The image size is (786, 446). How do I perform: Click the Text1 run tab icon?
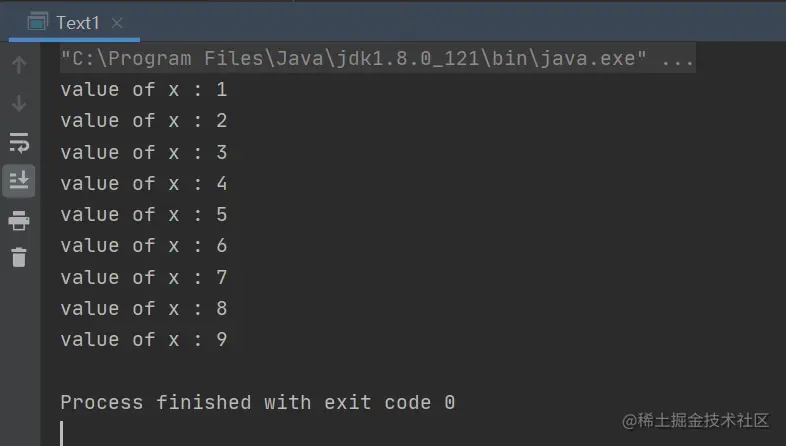point(36,20)
